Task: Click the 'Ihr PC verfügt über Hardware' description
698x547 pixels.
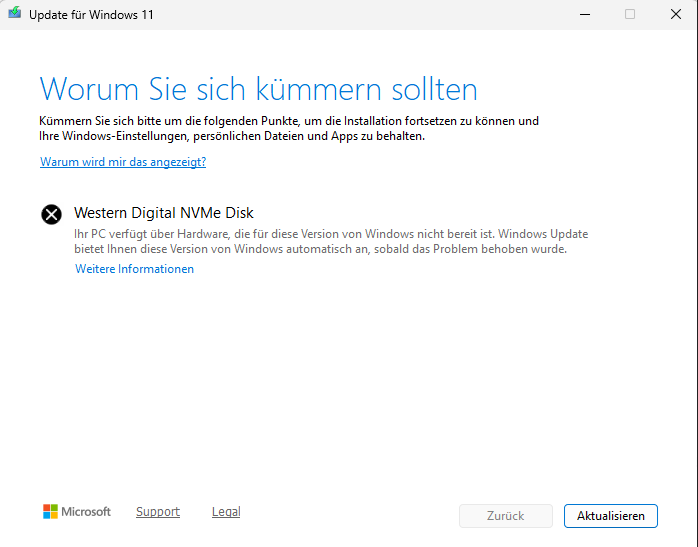Action: pos(330,241)
